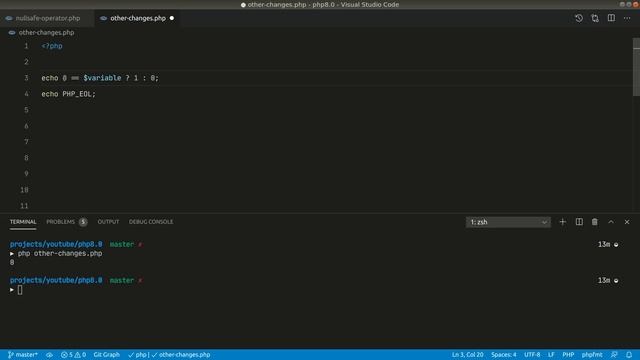Click first projects/youtube/php8.0 path in terminal
Image resolution: width=640 pixels, height=360 pixels.
tap(56, 244)
